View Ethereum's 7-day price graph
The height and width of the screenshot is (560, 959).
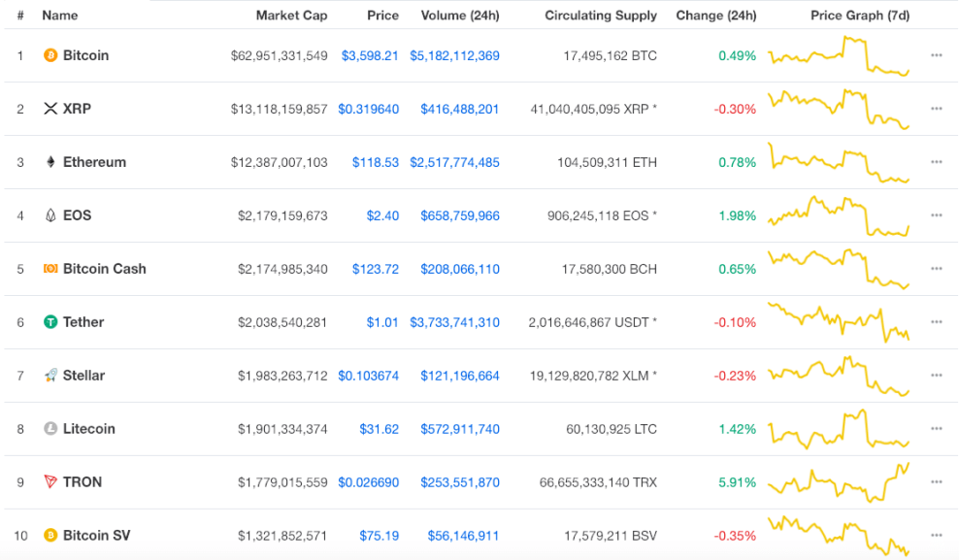coord(839,163)
